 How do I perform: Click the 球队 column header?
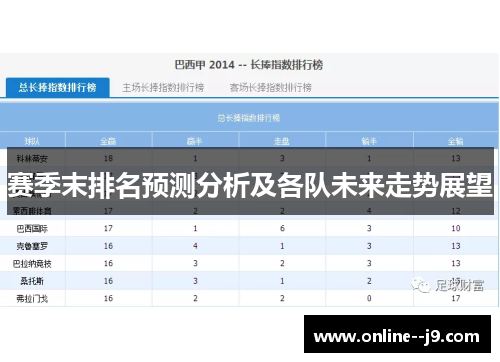click(x=32, y=141)
